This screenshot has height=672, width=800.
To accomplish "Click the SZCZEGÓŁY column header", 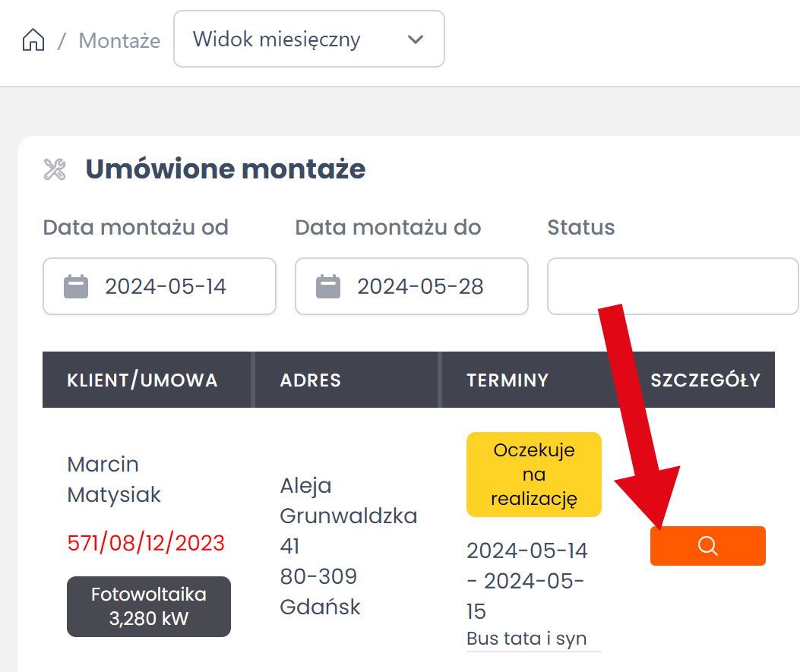I will pyautogui.click(x=705, y=380).
